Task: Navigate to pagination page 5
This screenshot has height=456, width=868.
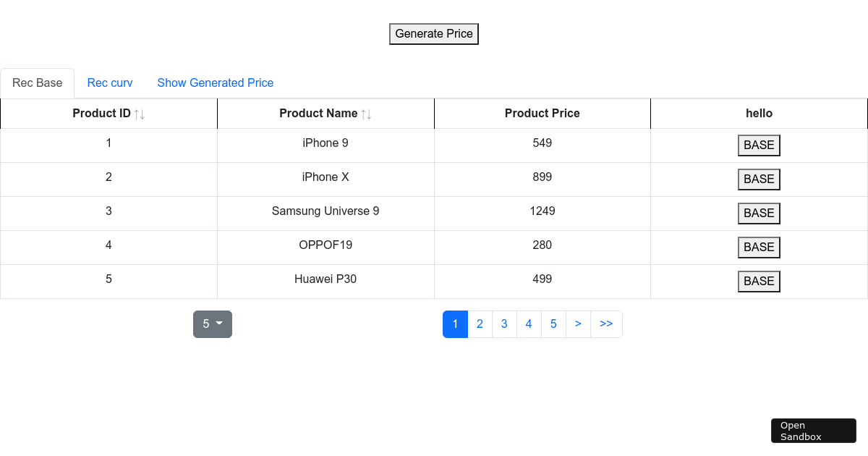Action: 553,324
